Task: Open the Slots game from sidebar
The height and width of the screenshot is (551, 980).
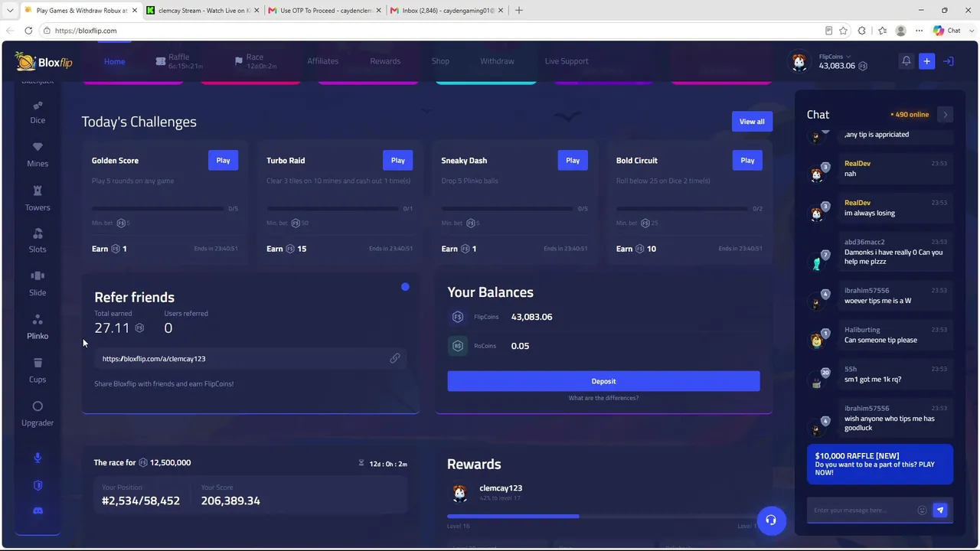Action: click(x=38, y=240)
